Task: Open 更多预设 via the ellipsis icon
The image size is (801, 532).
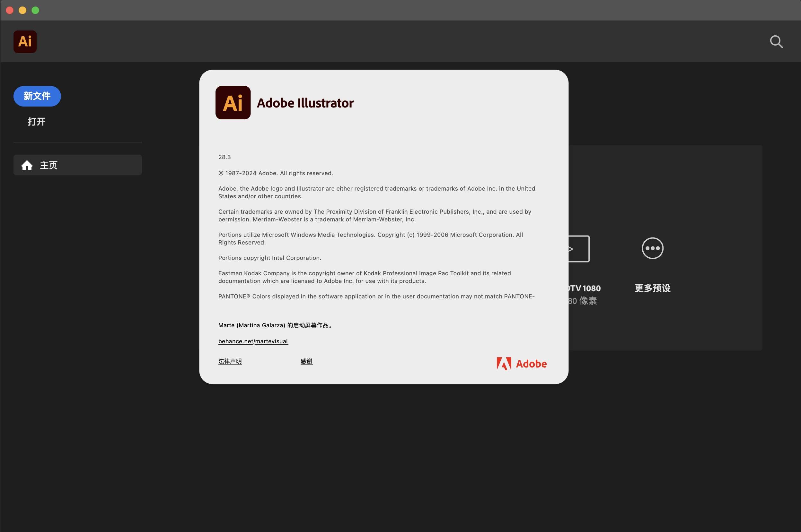Action: click(652, 248)
